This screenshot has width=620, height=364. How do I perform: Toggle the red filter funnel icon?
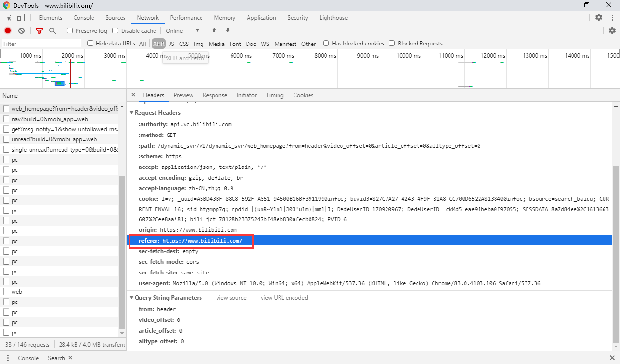click(39, 30)
